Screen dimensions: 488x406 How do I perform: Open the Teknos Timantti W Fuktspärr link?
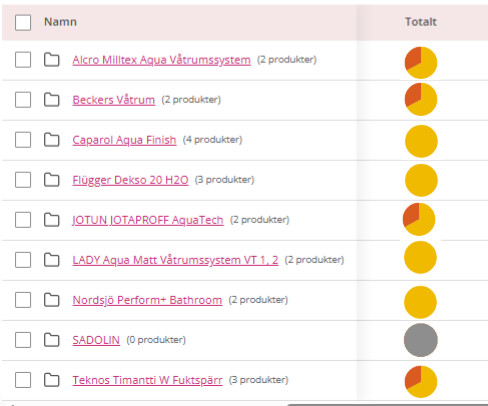point(147,380)
